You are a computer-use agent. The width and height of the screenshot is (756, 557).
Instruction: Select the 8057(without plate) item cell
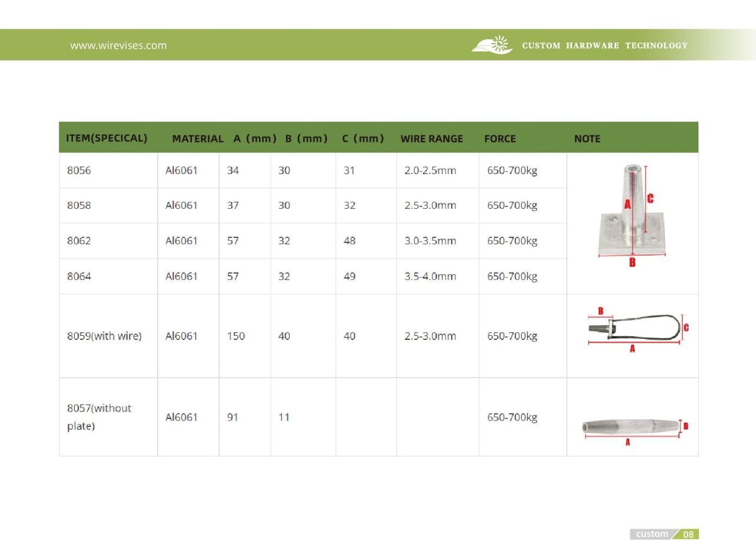pos(99,417)
